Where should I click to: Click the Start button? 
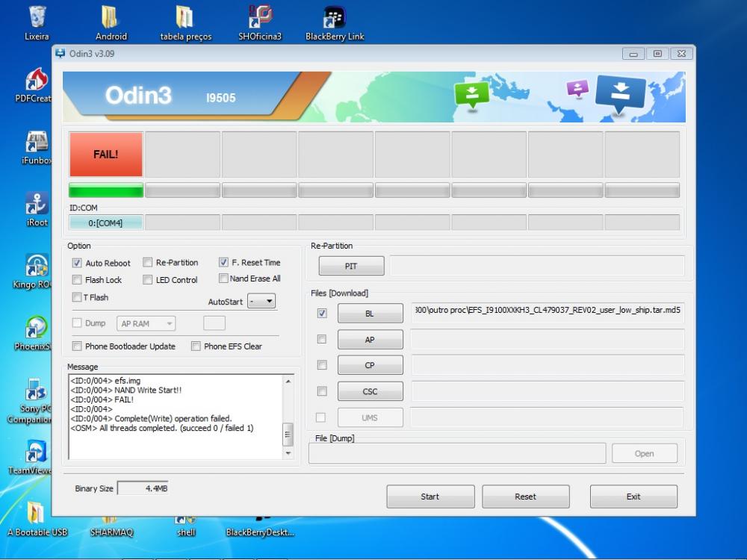point(430,497)
